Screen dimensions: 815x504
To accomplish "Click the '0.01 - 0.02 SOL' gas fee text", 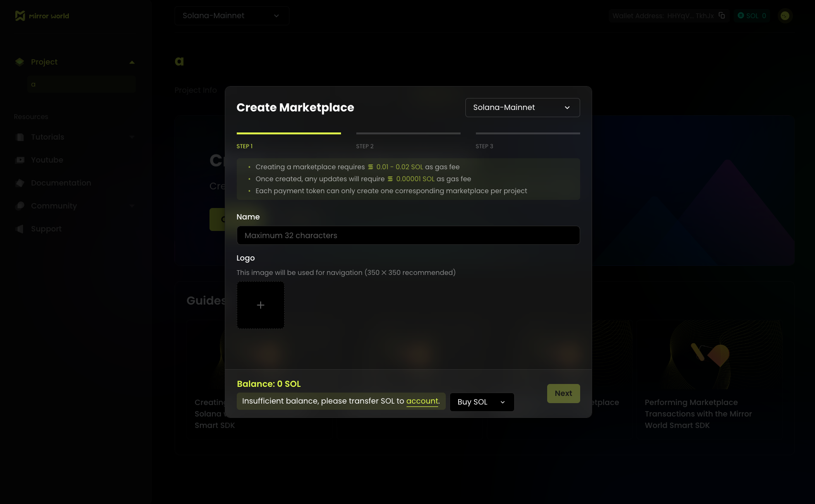I will tap(400, 167).
